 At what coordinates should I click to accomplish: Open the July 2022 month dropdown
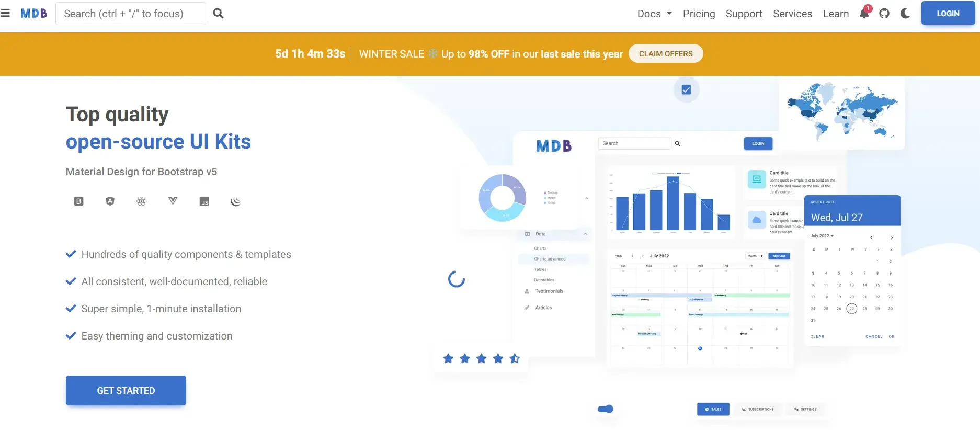(x=822, y=236)
